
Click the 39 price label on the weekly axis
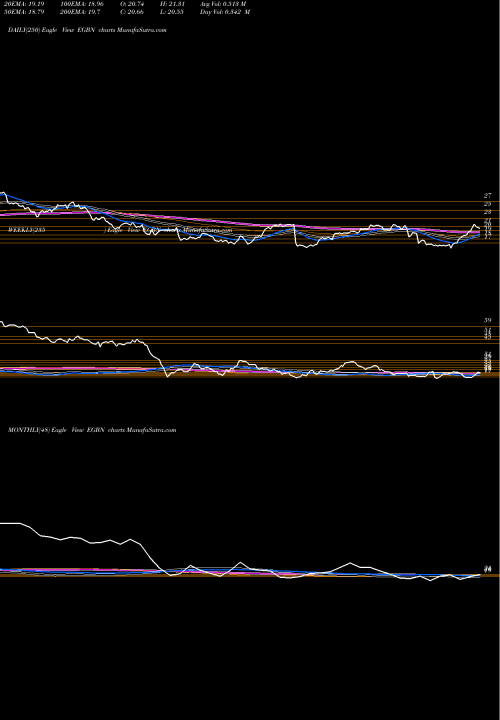click(488, 321)
